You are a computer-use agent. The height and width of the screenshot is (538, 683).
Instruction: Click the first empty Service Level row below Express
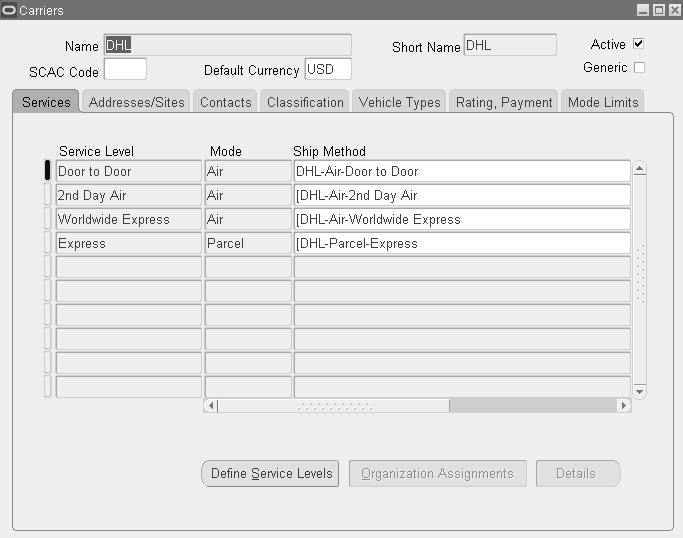(128, 267)
